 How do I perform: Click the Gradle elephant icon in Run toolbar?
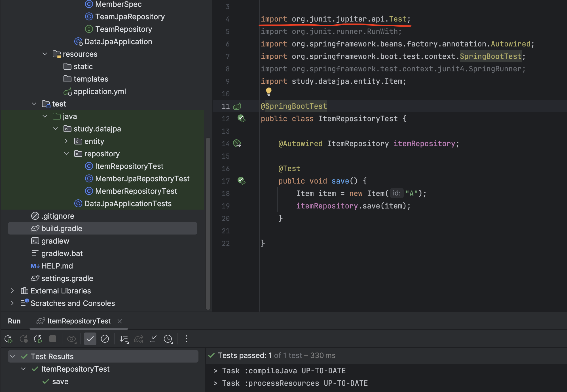[139, 339]
